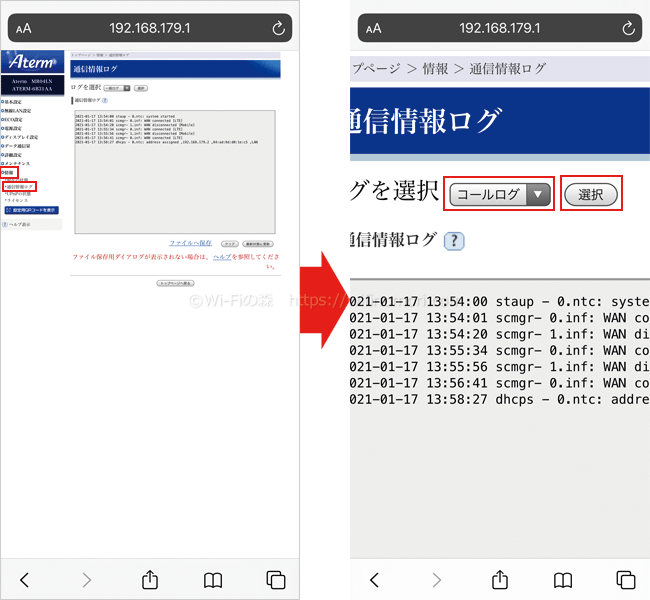Open ECO設定 in the sidebar menu
Screen dimensions: 650x600
coord(12,119)
